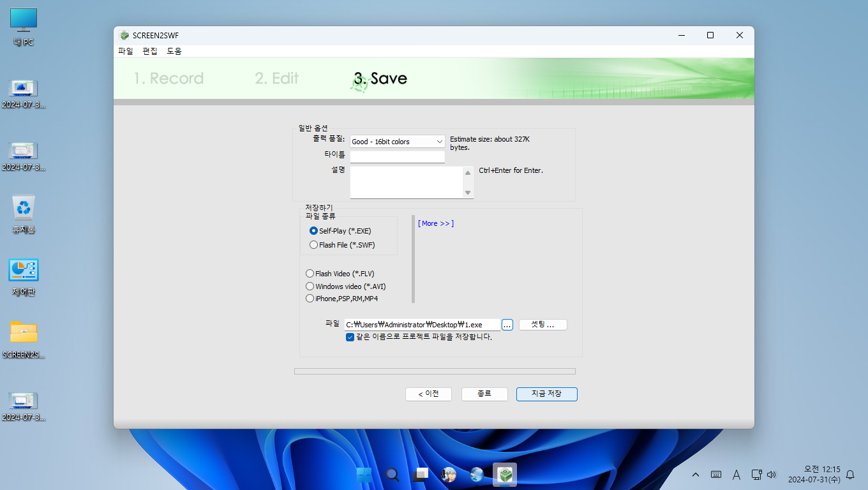Go to the 2. Edit step
The height and width of the screenshot is (490, 868).
coord(277,78)
